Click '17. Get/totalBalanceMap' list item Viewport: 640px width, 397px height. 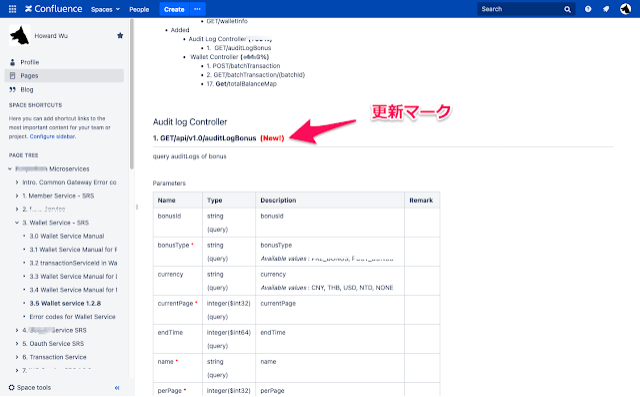242,84
